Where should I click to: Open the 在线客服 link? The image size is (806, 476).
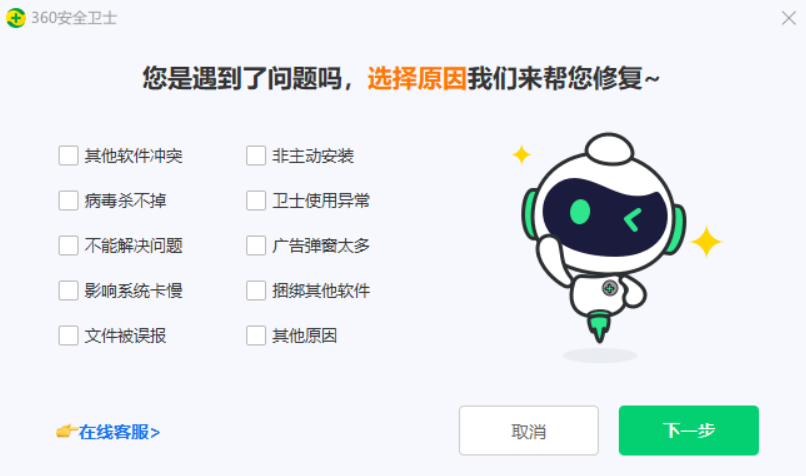pyautogui.click(x=119, y=432)
